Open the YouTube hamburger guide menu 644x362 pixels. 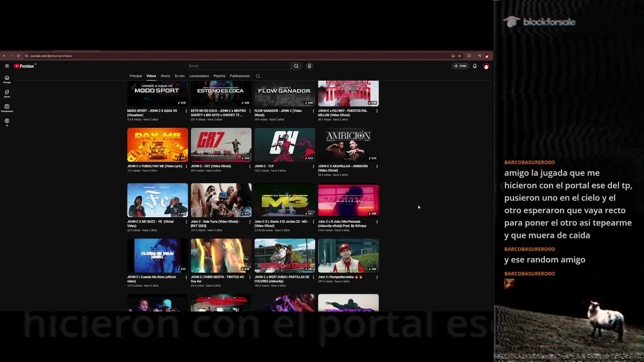coord(7,66)
